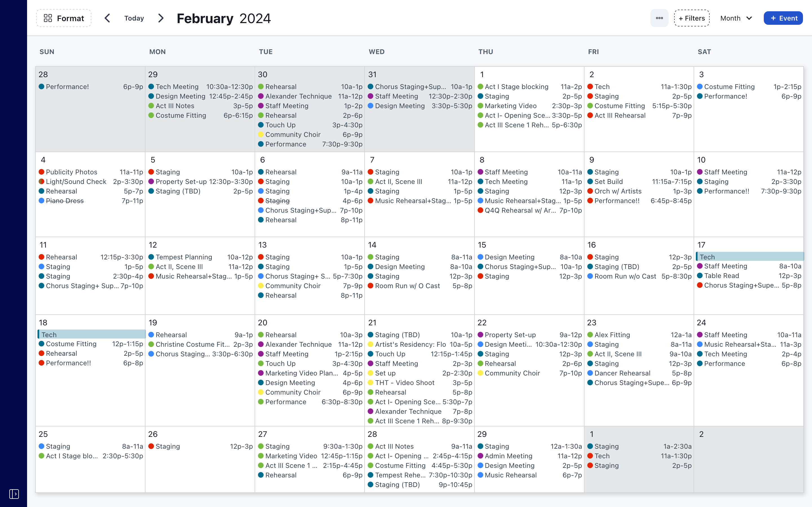Click the Month dropdown chevron arrow
This screenshot has width=812, height=507.
point(749,18)
